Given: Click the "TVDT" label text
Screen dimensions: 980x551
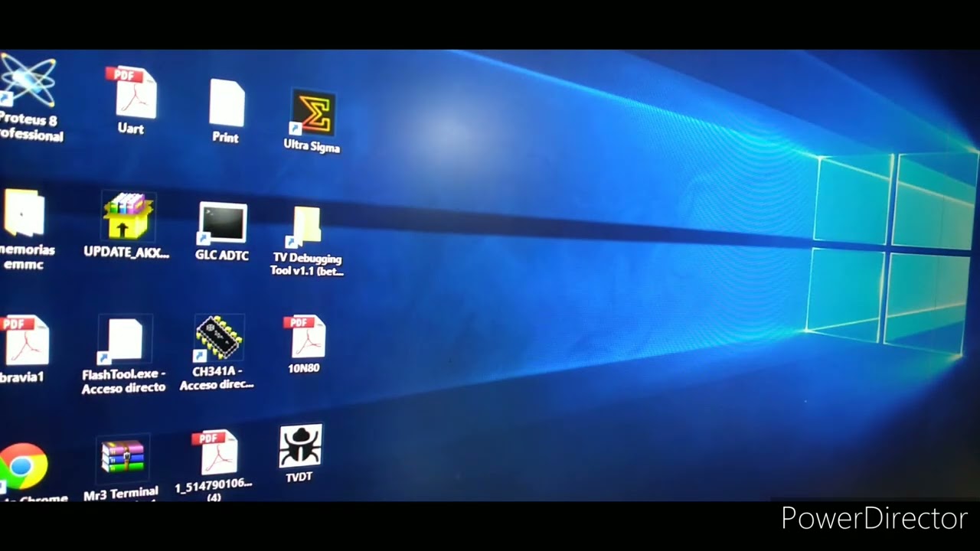Looking at the screenshot, I should pyautogui.click(x=299, y=477).
